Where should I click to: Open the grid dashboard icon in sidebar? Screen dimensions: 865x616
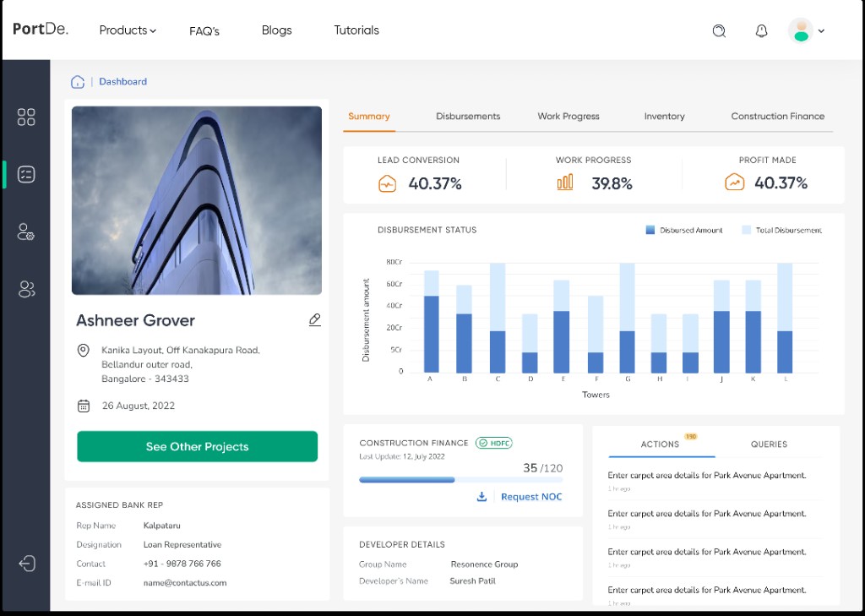coord(26,117)
